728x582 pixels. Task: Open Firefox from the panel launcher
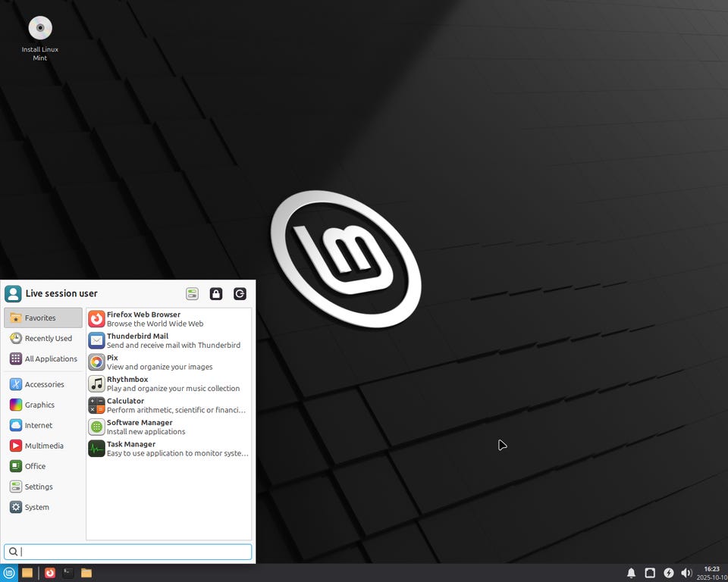coord(50,573)
